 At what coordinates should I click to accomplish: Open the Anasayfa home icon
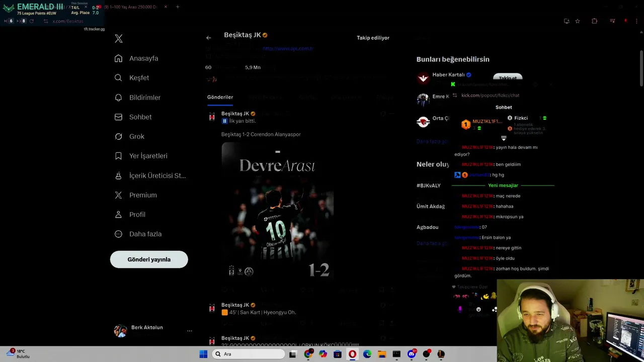tap(118, 58)
